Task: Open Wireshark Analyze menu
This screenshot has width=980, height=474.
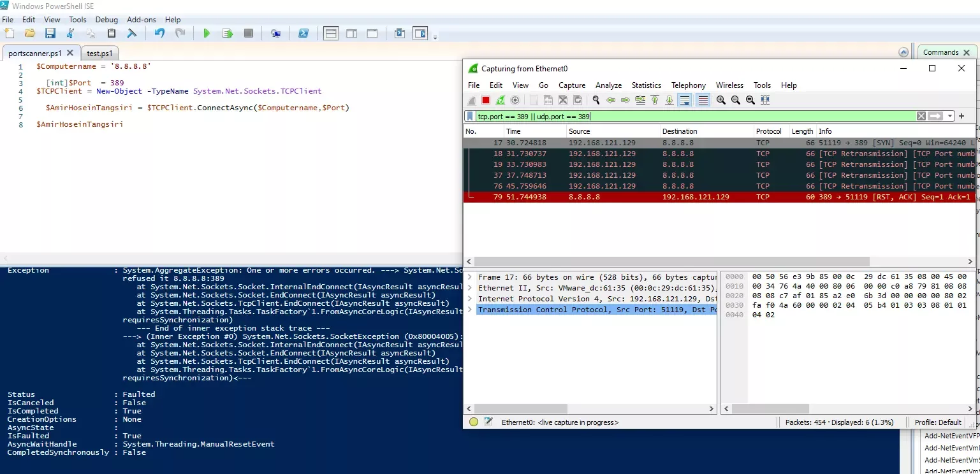Action: 608,85
